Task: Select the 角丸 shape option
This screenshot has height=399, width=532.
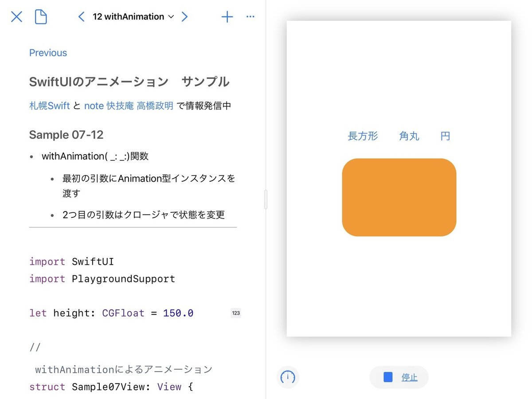Action: (409, 136)
